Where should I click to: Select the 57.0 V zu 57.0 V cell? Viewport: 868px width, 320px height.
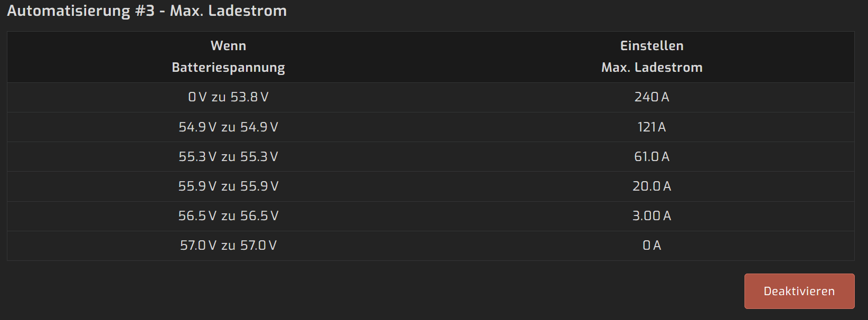pos(228,246)
